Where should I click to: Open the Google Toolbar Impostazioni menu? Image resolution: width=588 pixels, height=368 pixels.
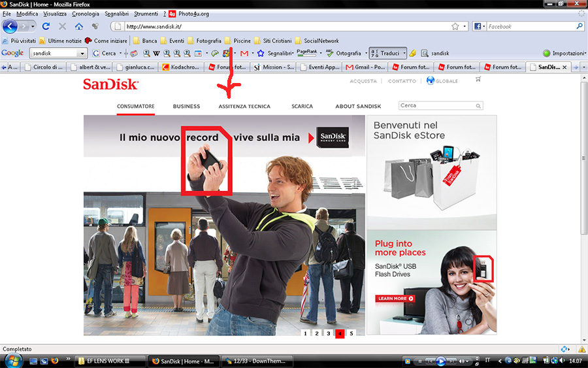click(564, 53)
